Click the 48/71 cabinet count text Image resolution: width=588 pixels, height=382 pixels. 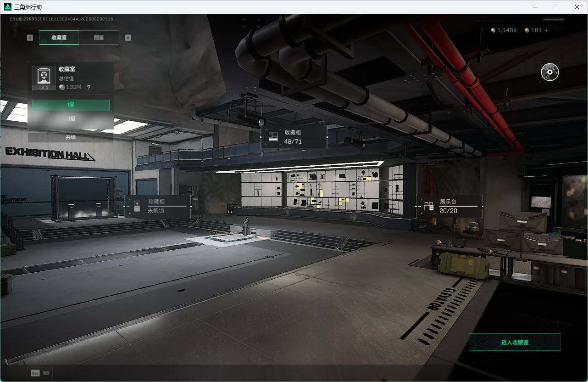pyautogui.click(x=293, y=141)
